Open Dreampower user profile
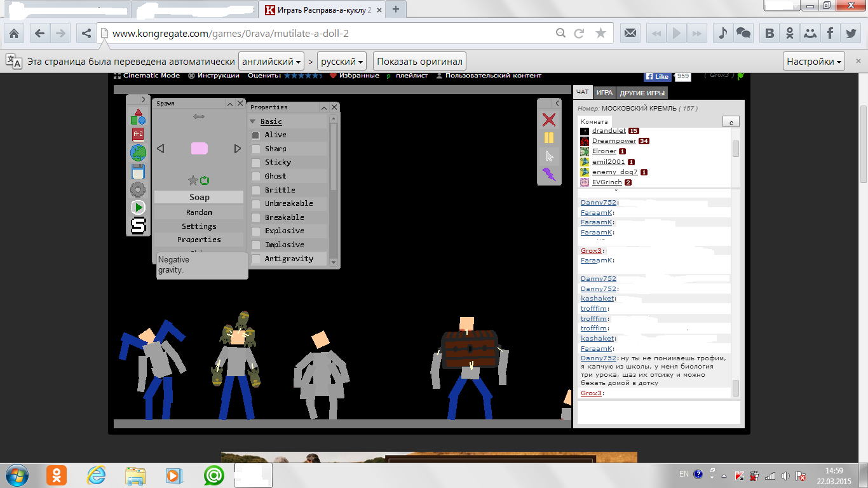Screen dimensions: 868x488 pos(614,141)
